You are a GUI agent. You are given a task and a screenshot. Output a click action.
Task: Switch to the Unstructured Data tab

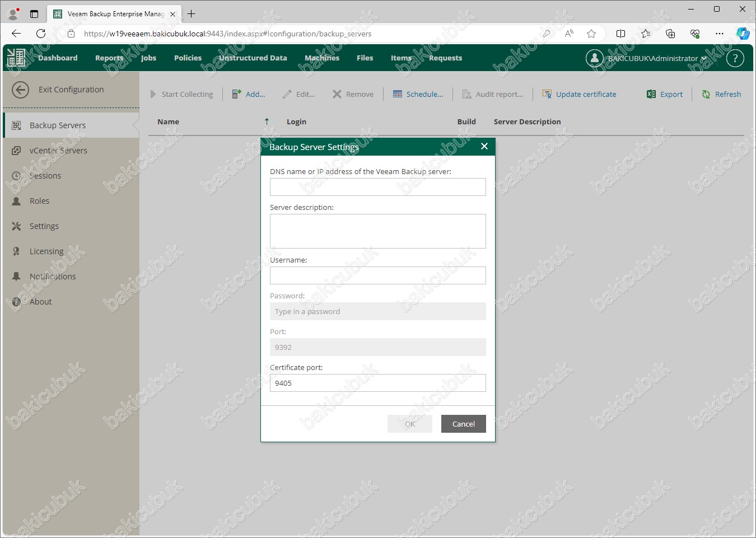click(x=253, y=58)
